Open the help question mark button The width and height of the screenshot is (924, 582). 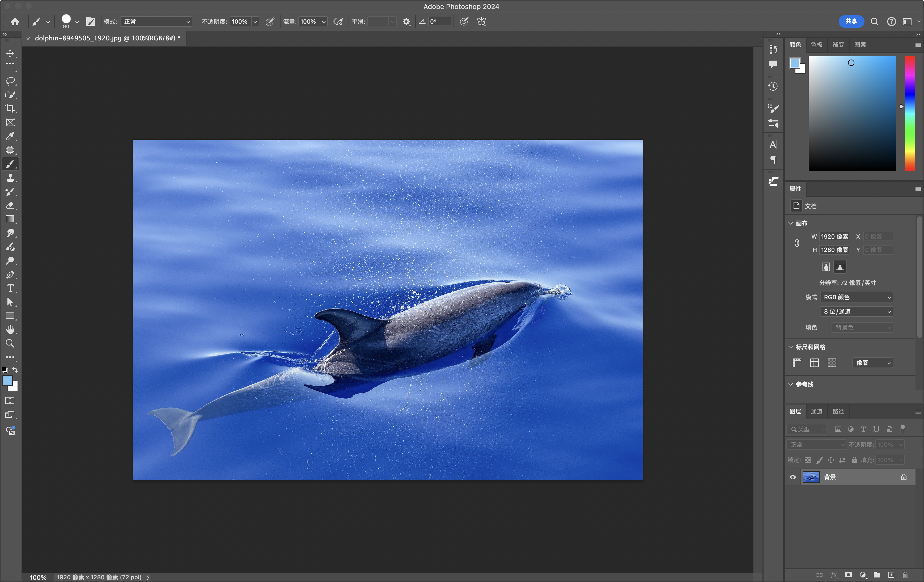coord(891,22)
